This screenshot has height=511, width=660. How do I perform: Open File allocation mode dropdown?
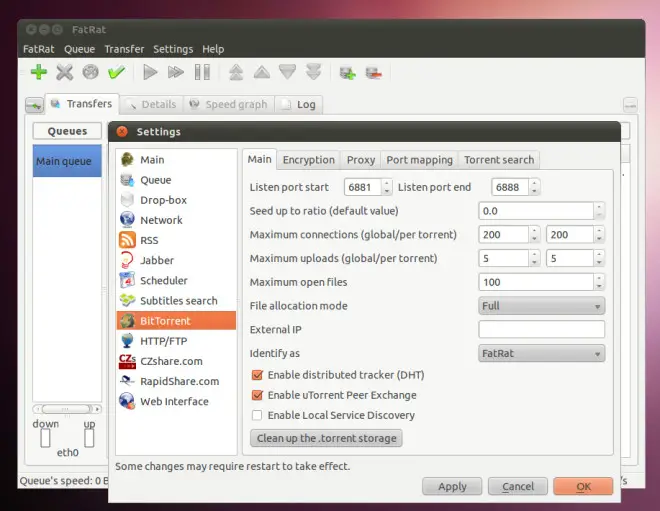542,306
